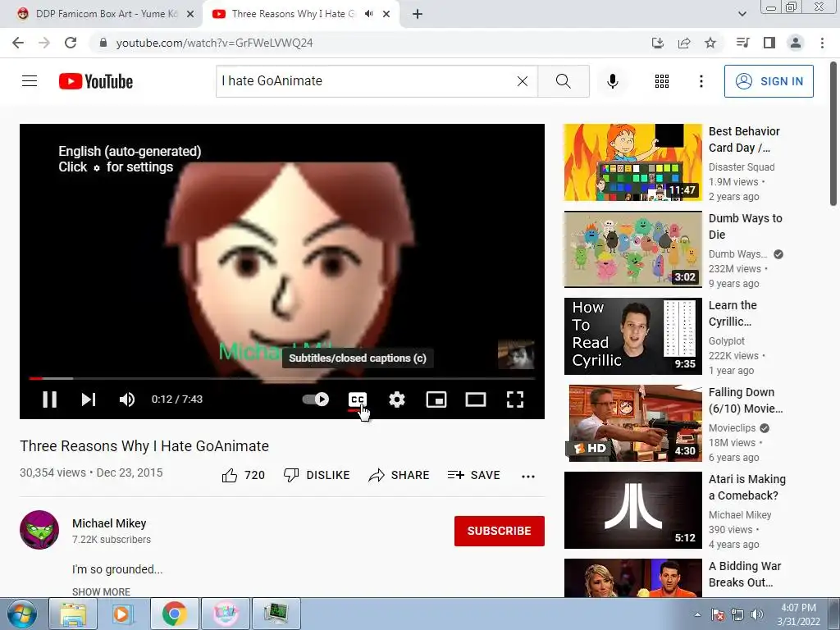
Task: Open system volume tray icon
Action: [x=757, y=614]
